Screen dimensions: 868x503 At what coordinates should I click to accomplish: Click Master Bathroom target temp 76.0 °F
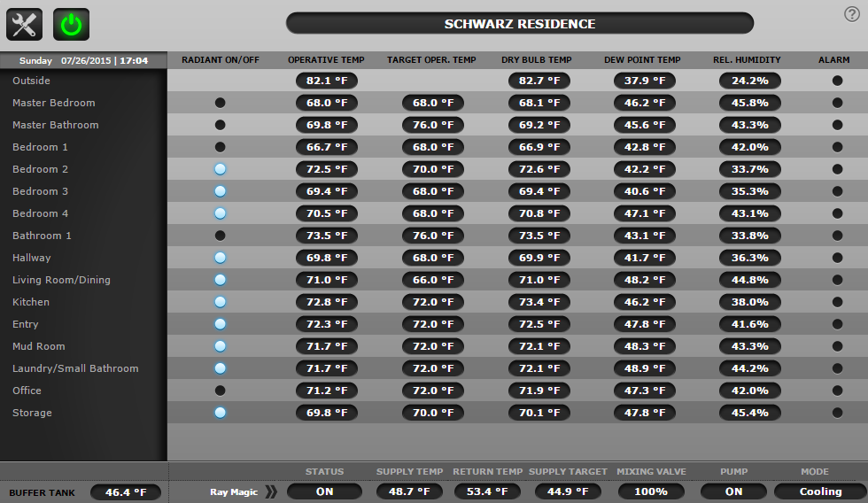433,125
